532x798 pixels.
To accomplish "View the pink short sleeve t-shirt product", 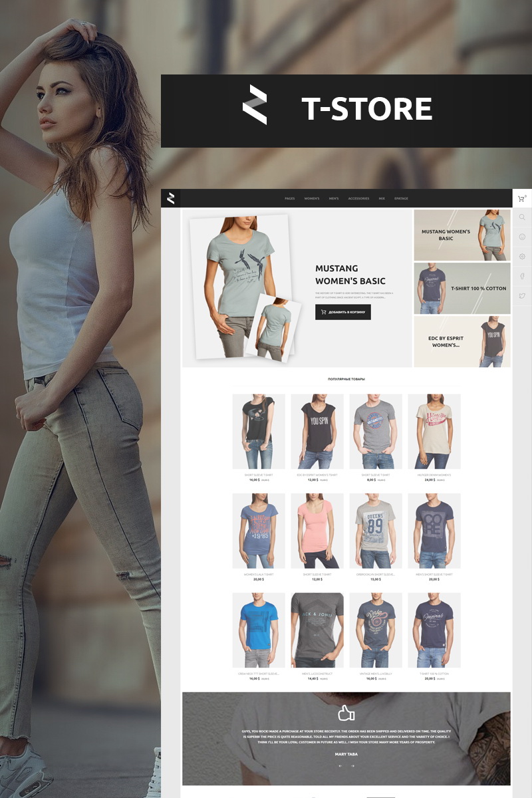I will pos(317,531).
